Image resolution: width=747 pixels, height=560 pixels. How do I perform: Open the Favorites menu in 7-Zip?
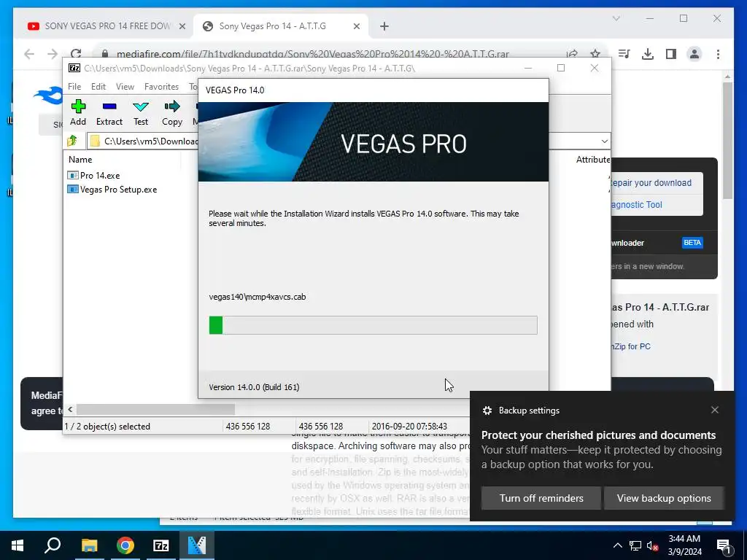[161, 87]
